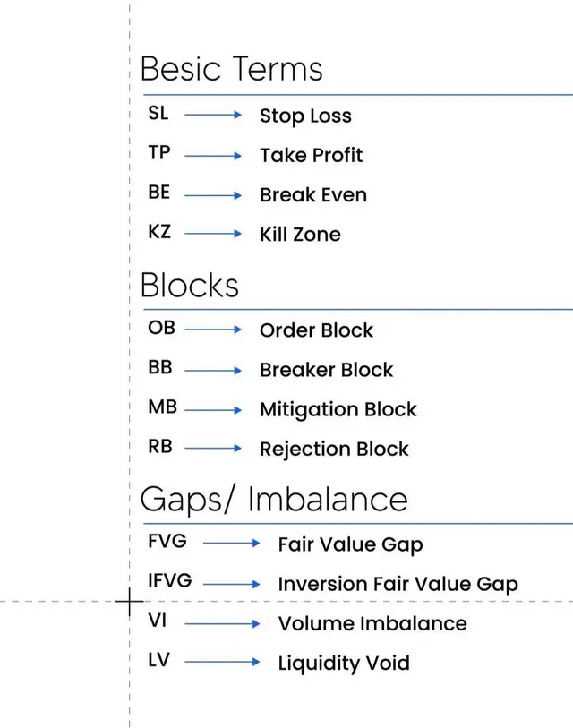The image size is (573, 728).
Task: Click the arrow beside the TP abbreviation
Action: click(x=213, y=156)
